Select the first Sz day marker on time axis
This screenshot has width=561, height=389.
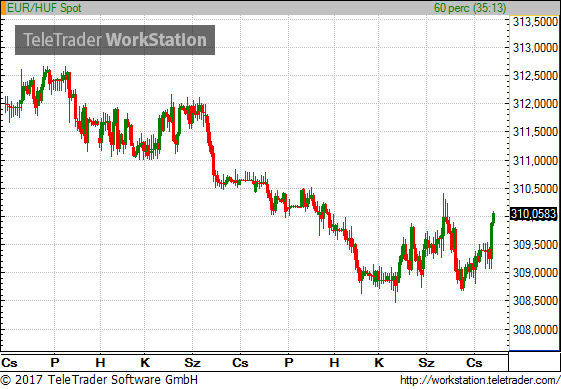click(192, 363)
